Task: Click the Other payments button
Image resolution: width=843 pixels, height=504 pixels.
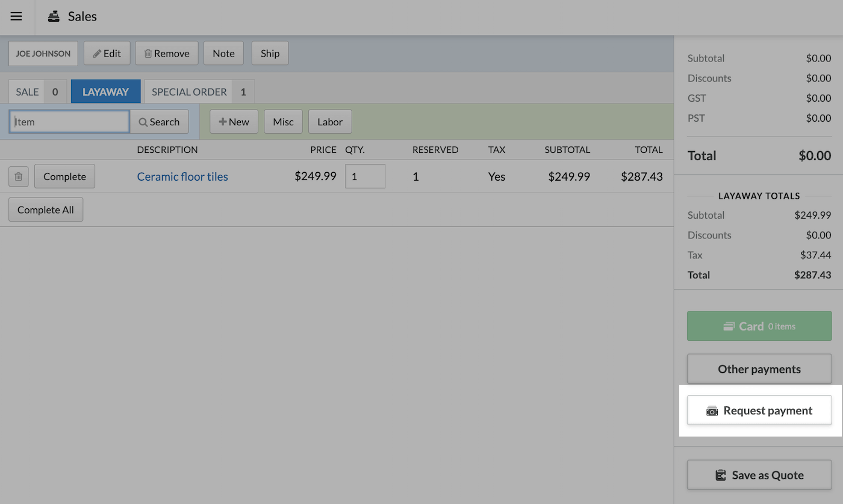Action: (x=759, y=369)
